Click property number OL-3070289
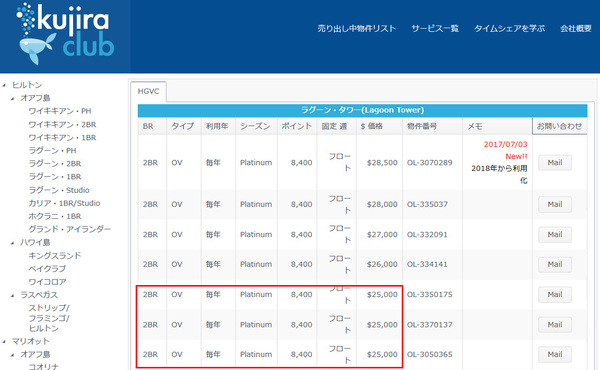 [x=430, y=163]
